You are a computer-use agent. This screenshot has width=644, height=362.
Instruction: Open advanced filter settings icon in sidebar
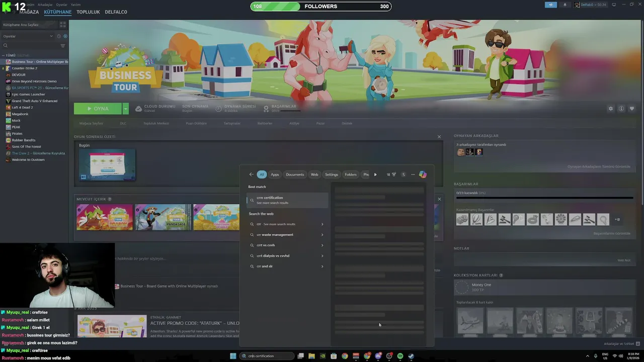tap(63, 46)
